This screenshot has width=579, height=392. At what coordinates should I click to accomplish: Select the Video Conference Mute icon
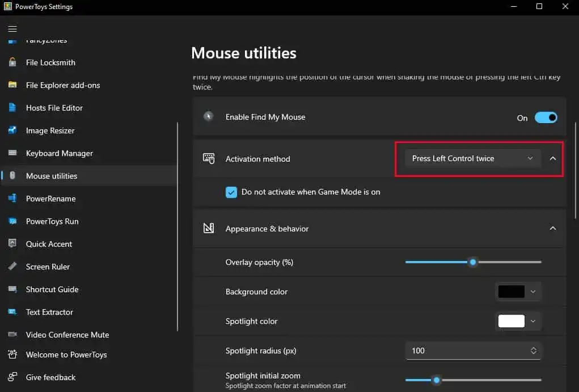pos(12,335)
